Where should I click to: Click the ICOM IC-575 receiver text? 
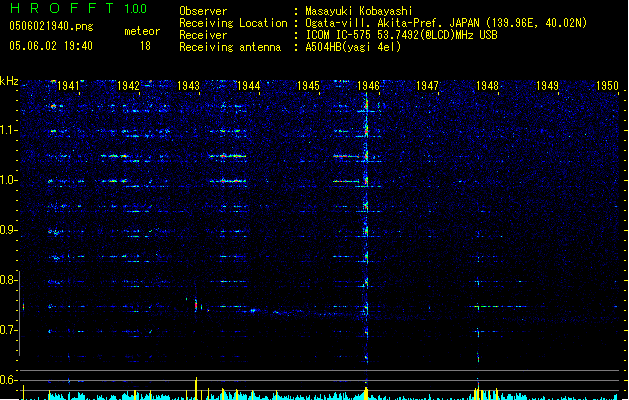401,35
